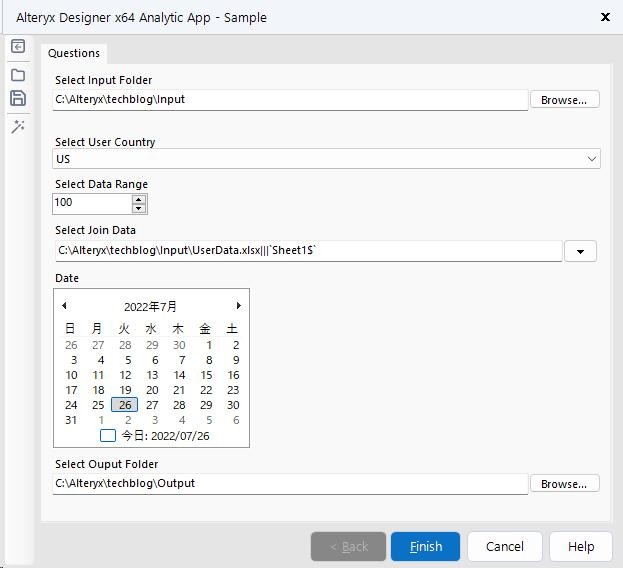This screenshot has width=623, height=568.
Task: Click the save disk sidebar icon
Action: [18, 98]
